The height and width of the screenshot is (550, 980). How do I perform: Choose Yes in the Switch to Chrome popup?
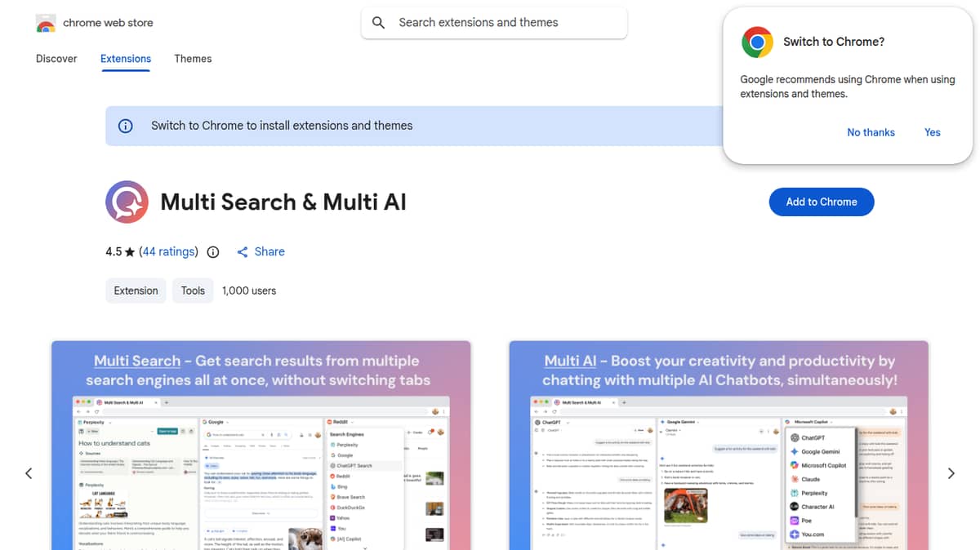coord(933,132)
